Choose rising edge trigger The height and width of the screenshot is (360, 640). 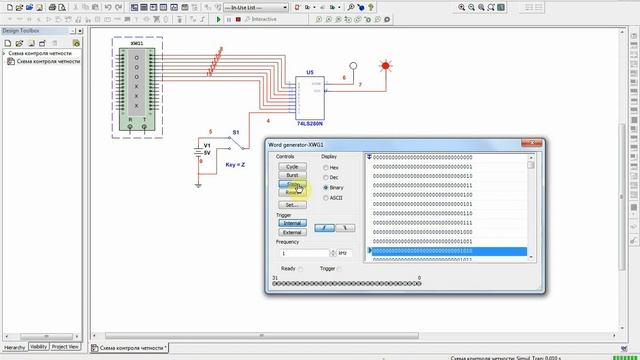(324, 228)
